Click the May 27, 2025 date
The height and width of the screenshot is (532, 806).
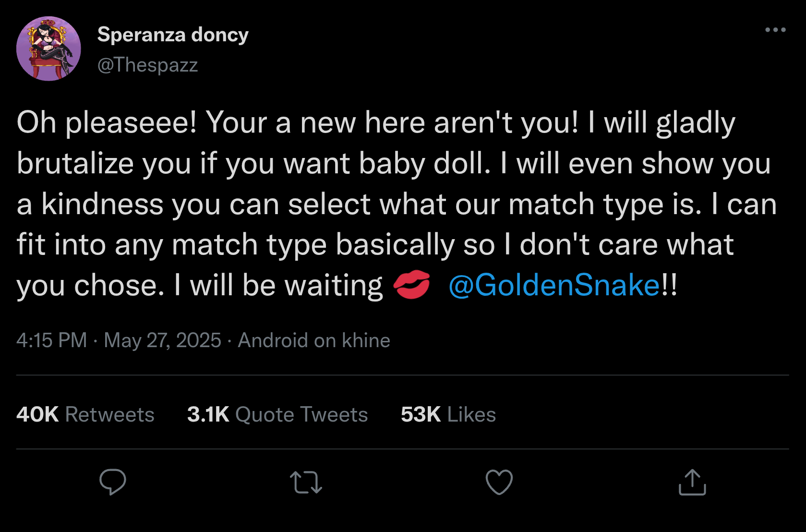tap(162, 340)
